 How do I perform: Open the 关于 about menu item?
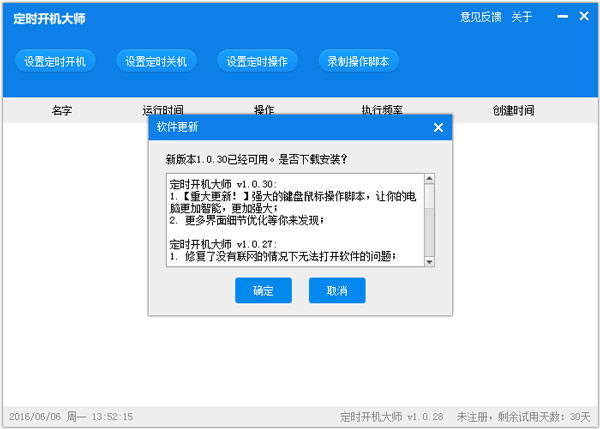tap(522, 17)
